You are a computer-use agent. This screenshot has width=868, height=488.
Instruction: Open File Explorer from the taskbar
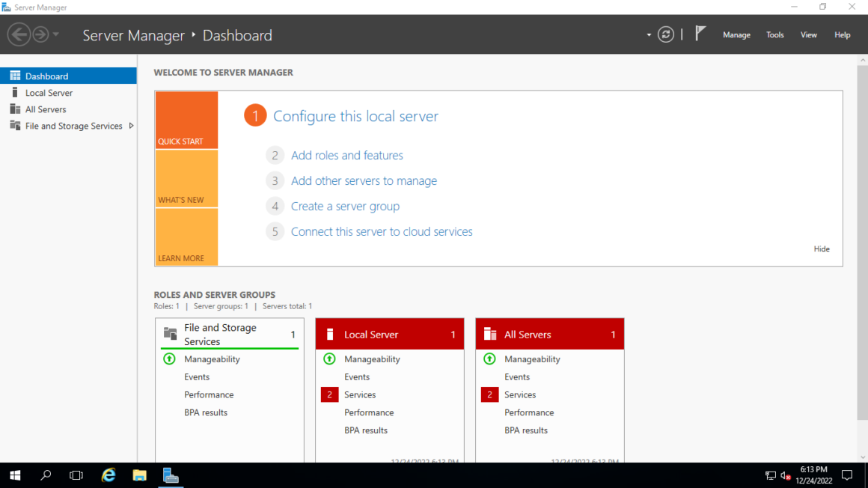click(x=139, y=475)
